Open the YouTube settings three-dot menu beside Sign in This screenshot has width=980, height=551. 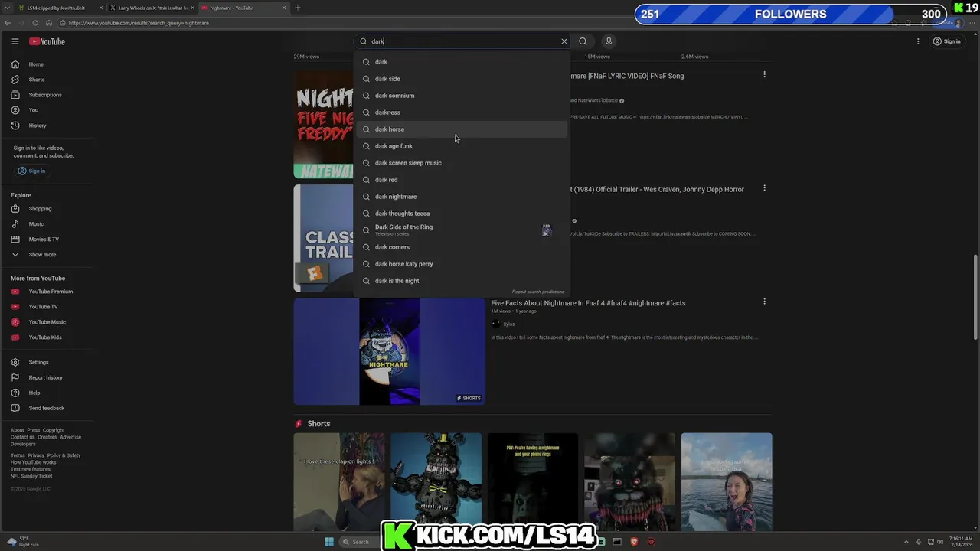point(918,41)
